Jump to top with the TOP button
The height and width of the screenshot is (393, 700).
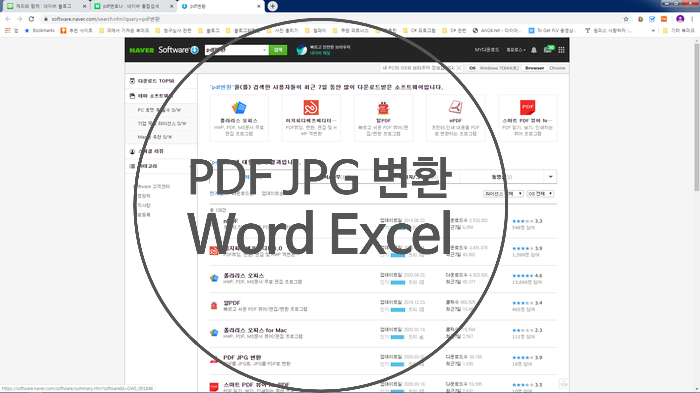pyautogui.click(x=564, y=384)
